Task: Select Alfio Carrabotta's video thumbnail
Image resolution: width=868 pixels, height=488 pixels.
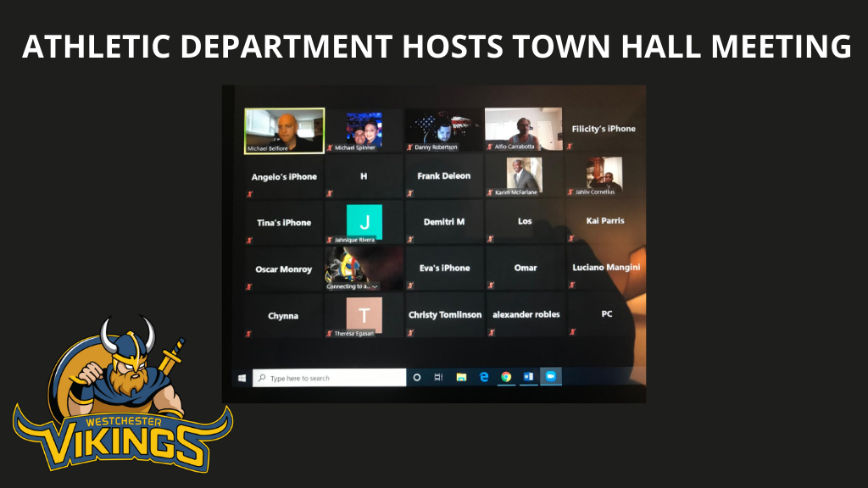Action: click(x=524, y=128)
